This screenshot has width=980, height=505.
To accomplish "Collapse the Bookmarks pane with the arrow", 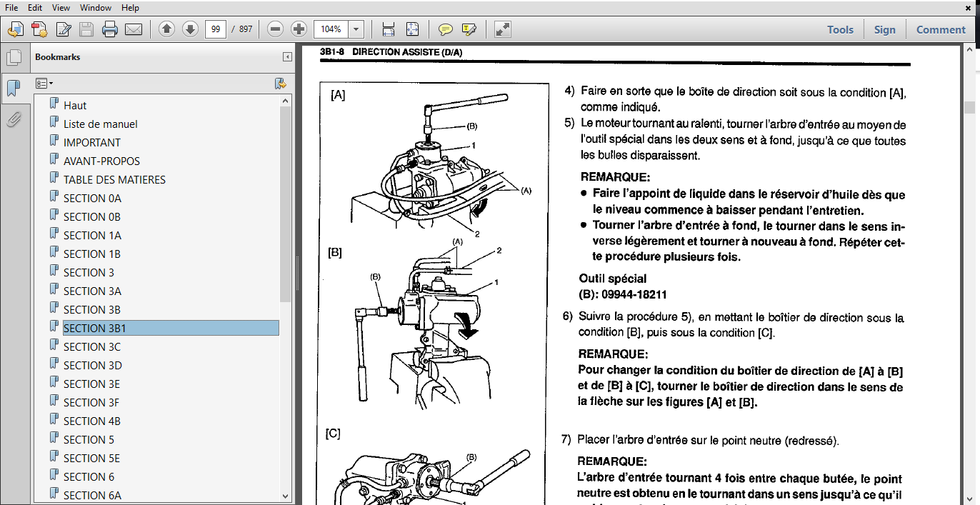I will coord(288,56).
